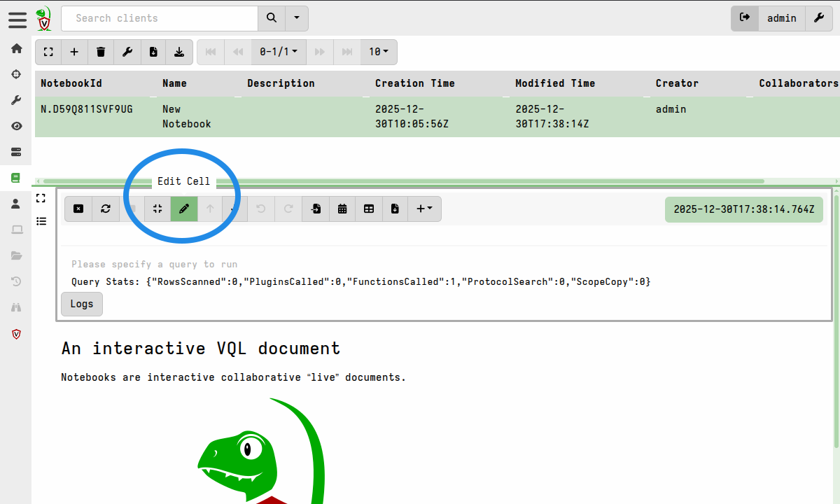This screenshot has width=840, height=504.
Task: Click the table icon in cell toolbar
Action: [x=369, y=209]
